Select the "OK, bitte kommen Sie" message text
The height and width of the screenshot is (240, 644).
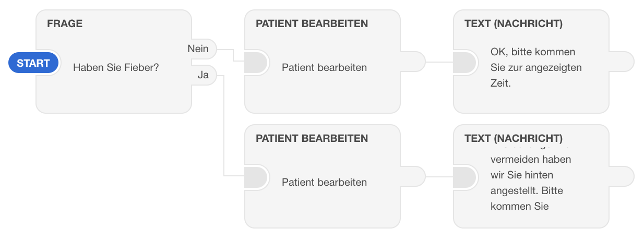536,67
